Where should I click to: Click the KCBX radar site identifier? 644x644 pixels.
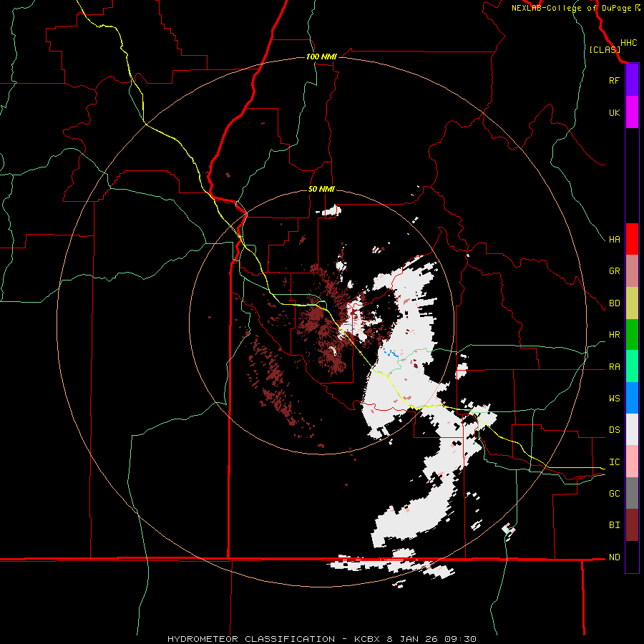[x=367, y=639]
